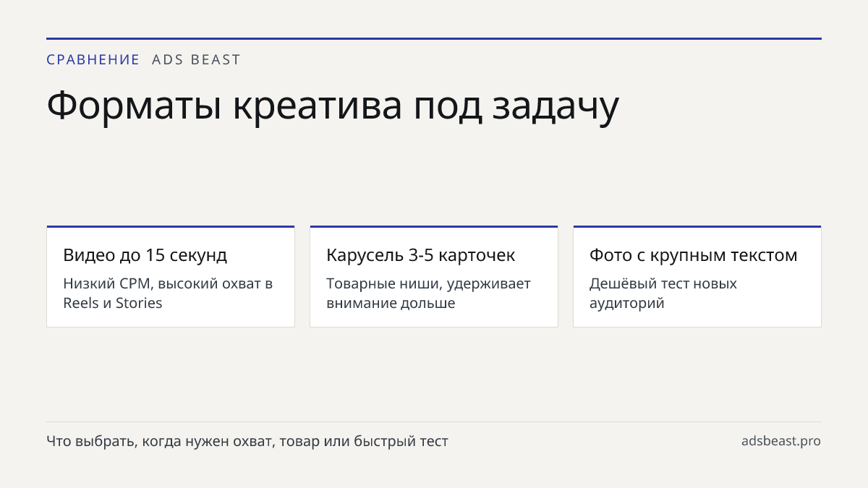Click the heading Форматы креатива под задачу

[x=333, y=106]
